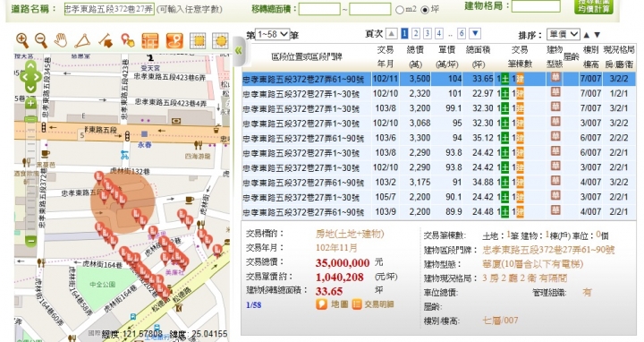
Task: Open the sort-by 單價 dropdown
Action: [563, 34]
